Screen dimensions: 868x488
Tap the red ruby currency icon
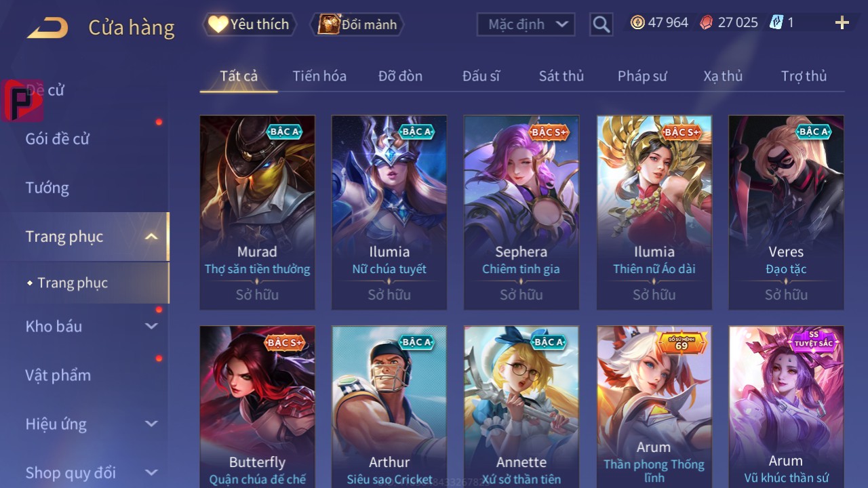click(x=707, y=22)
